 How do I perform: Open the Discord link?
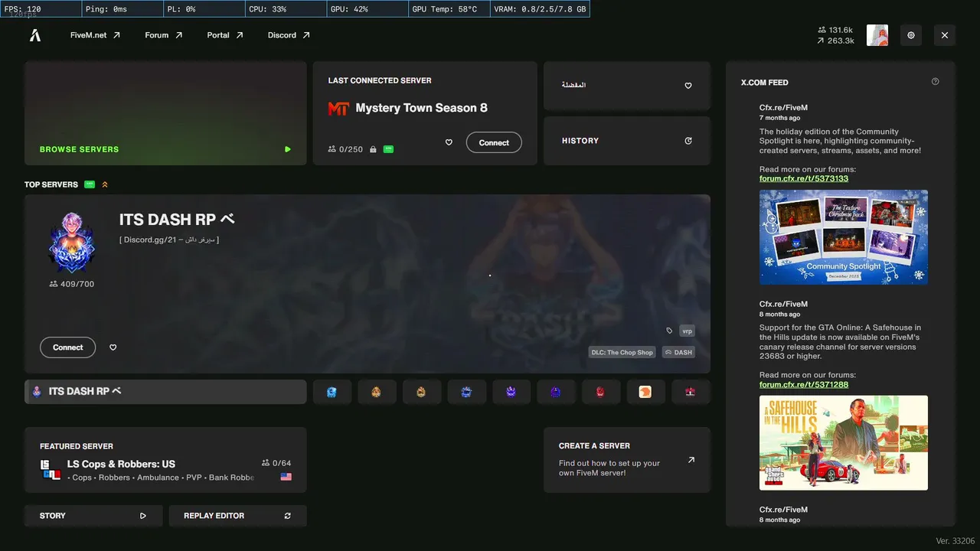point(289,35)
